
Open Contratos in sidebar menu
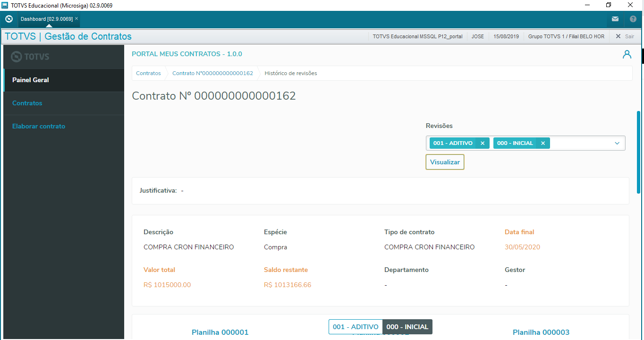tap(64, 103)
